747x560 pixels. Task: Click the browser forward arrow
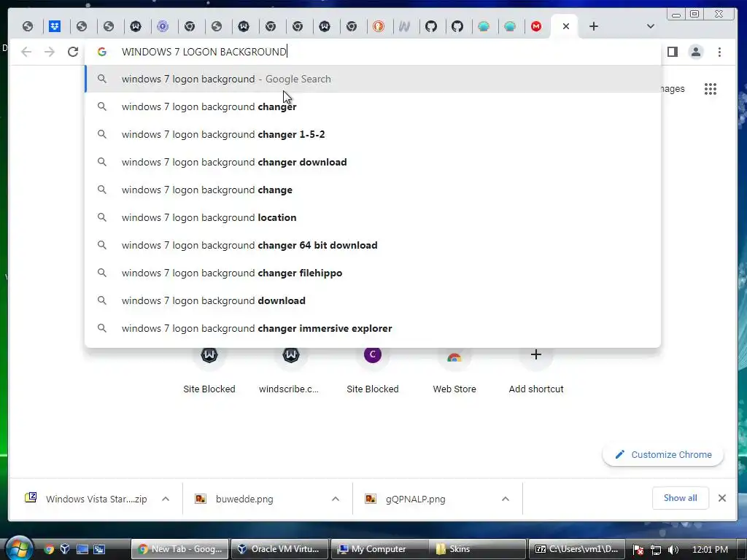pyautogui.click(x=50, y=52)
